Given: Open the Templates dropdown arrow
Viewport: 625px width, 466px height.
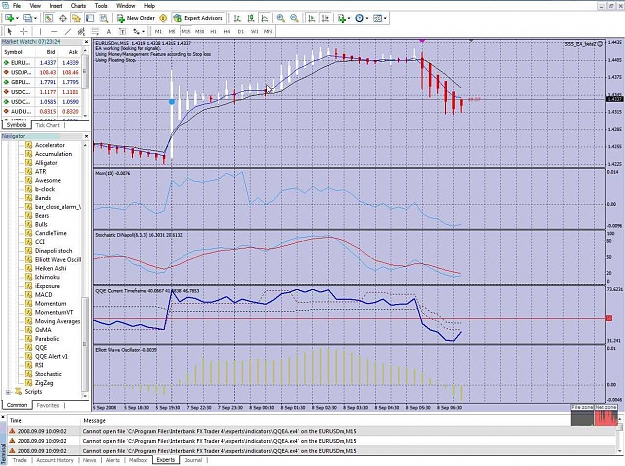Looking at the screenshot, I should 385,18.
